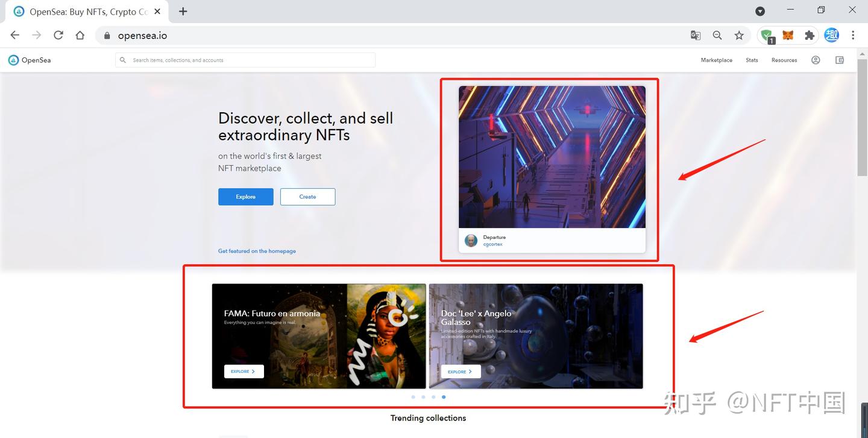Select the first carousel dot
The height and width of the screenshot is (438, 868).
(413, 397)
